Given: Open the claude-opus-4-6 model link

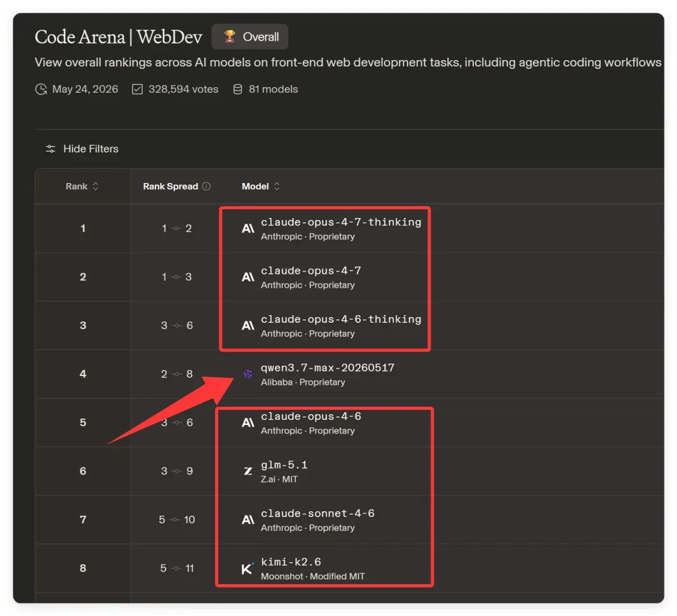Looking at the screenshot, I should click(x=311, y=416).
